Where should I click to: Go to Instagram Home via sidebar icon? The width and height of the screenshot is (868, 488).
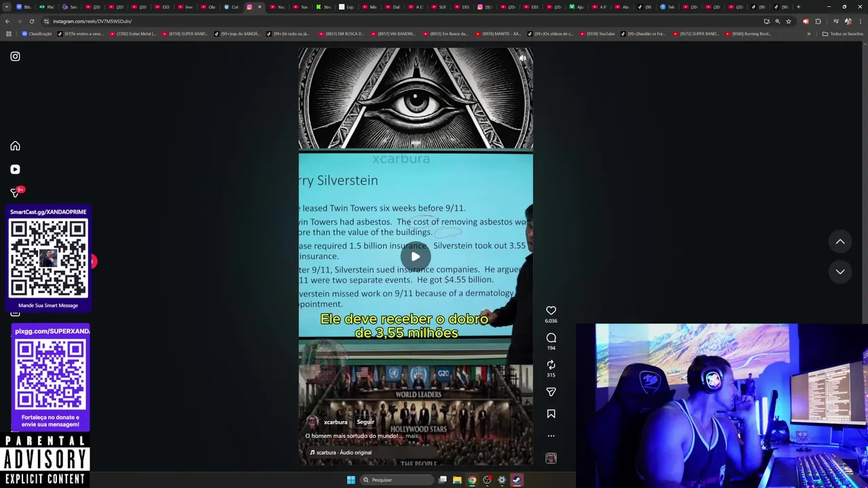[15, 146]
